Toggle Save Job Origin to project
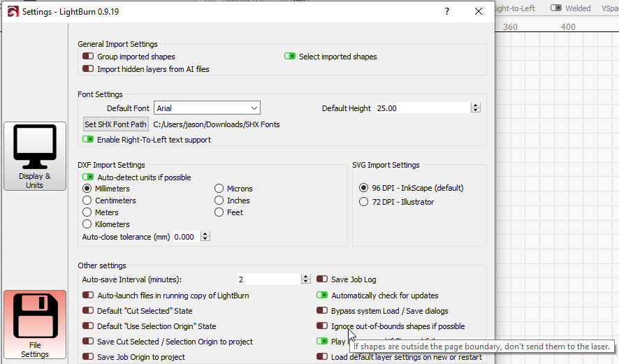Screen dimensions: 619x364 tap(88, 357)
